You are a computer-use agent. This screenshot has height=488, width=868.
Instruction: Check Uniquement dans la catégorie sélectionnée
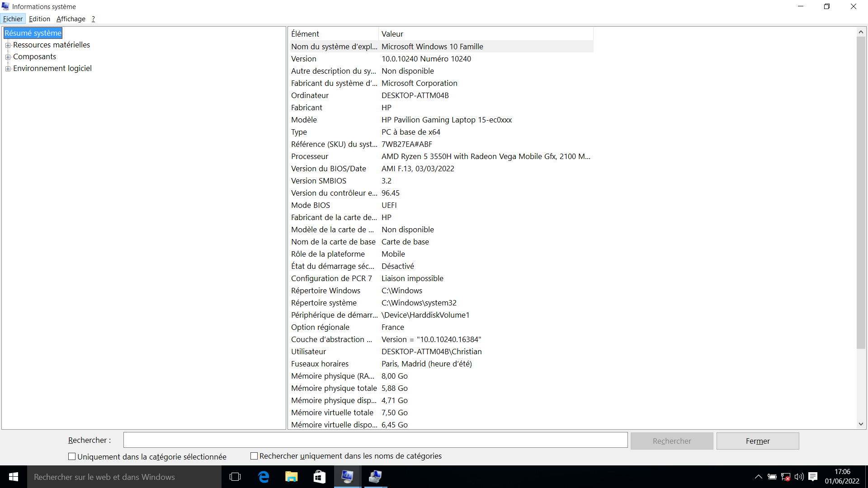[72, 456]
